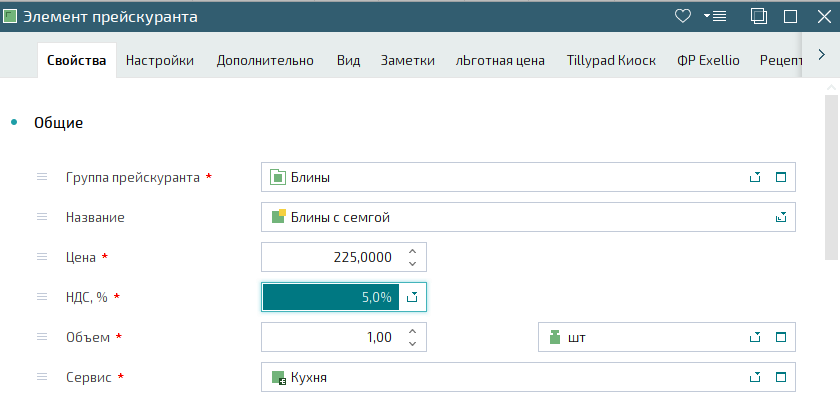
Task: Expand the Группа прейскуранта dropdown arrow
Action: (x=755, y=177)
